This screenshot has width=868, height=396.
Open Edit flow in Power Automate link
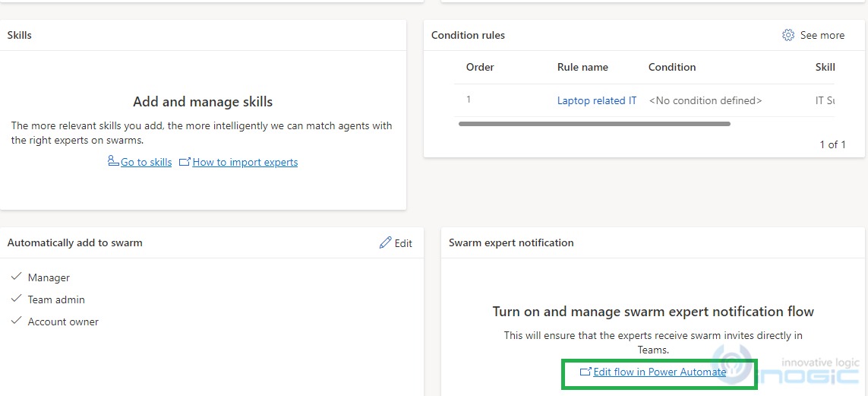[x=659, y=372]
